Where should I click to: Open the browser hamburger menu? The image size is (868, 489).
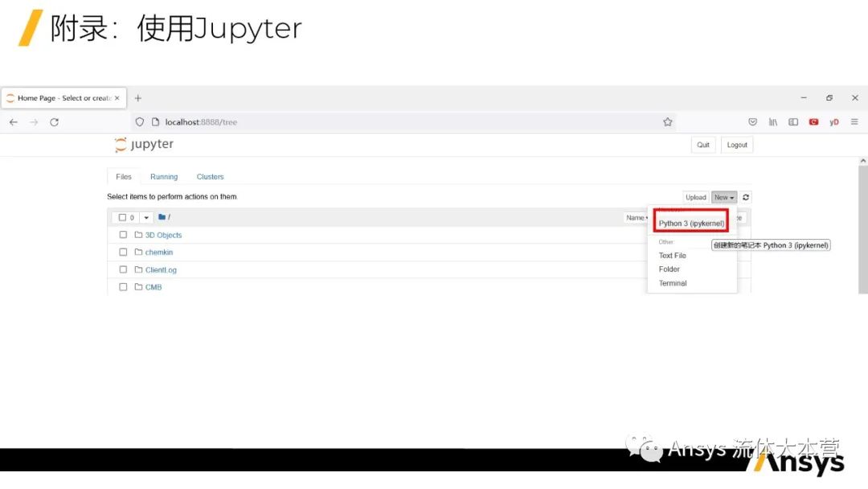(x=854, y=121)
